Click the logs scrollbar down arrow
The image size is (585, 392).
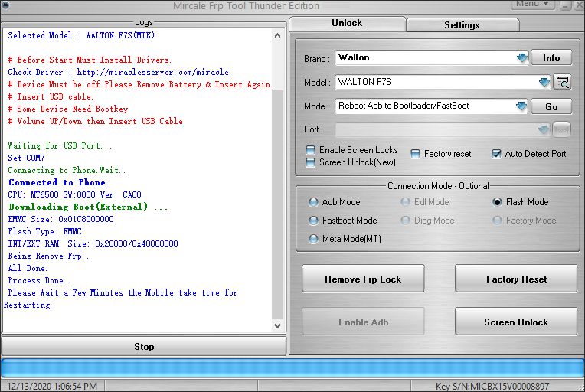click(x=278, y=325)
